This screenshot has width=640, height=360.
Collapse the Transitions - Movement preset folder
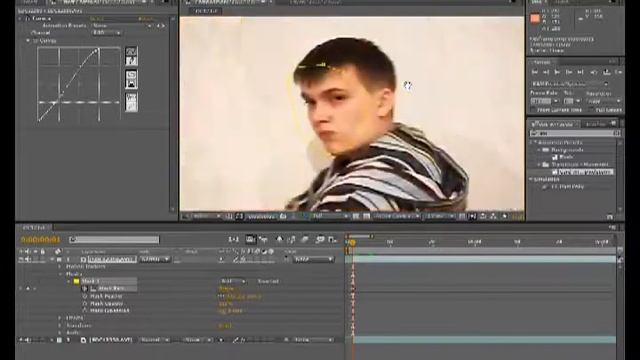539,164
